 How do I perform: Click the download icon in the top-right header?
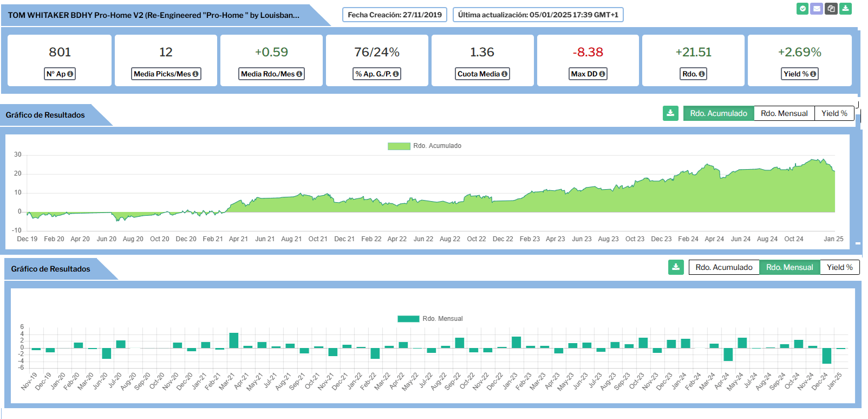[845, 9]
